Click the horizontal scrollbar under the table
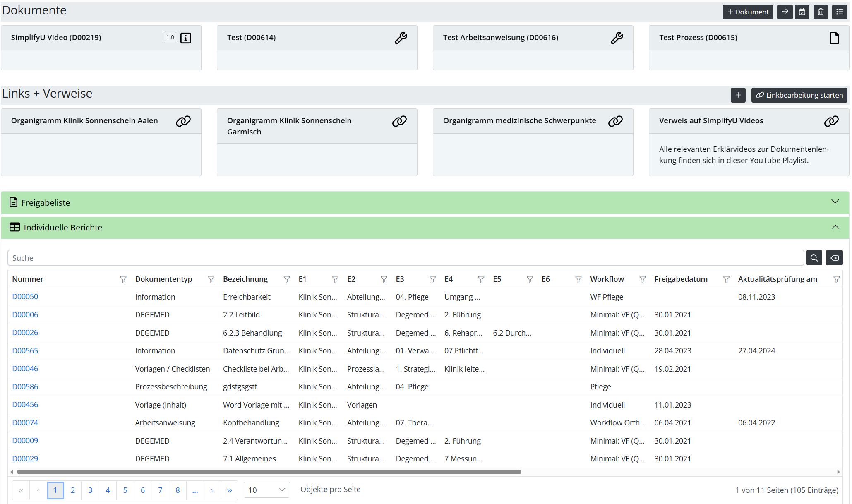Viewport: 852px width, 504px height. coord(269,472)
